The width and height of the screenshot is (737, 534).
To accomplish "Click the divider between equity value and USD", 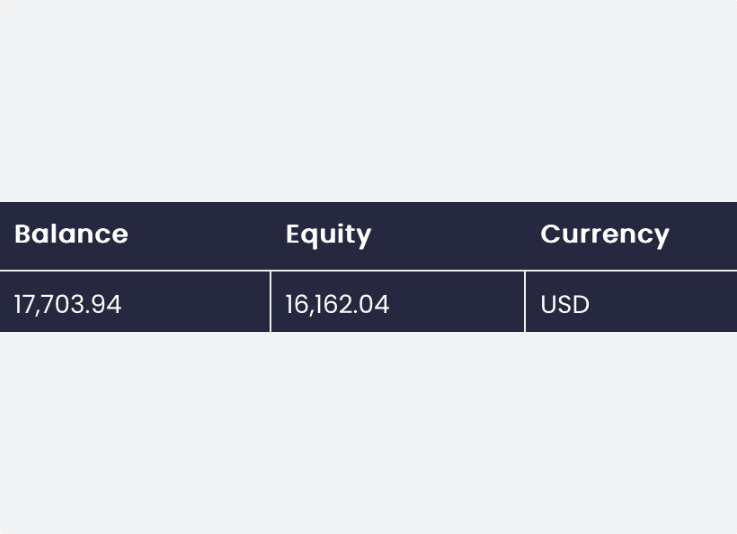I will pyautogui.click(x=525, y=302).
